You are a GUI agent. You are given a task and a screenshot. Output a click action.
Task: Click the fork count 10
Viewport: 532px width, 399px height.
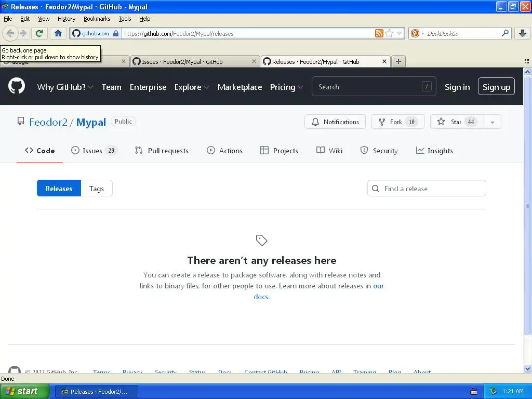tap(411, 122)
